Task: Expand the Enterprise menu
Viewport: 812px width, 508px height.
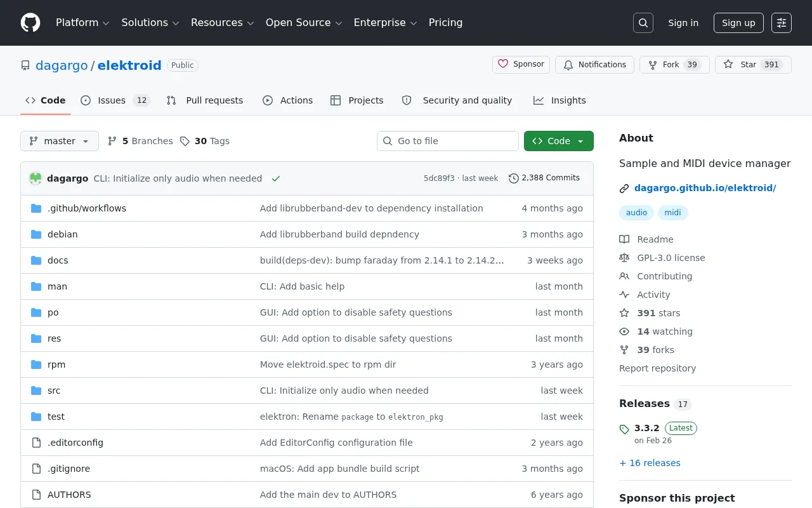Action: click(385, 23)
